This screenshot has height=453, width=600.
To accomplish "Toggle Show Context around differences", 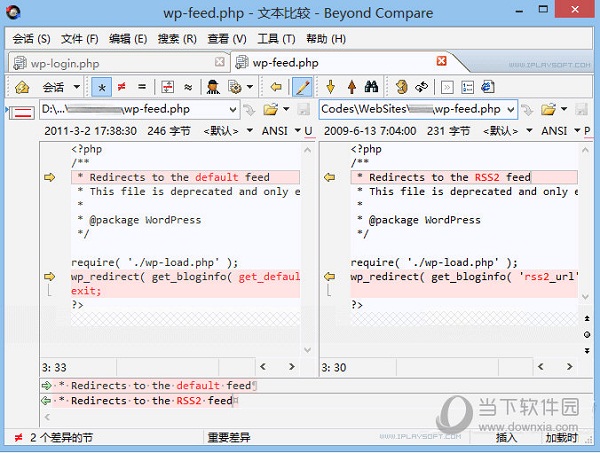I will (168, 87).
